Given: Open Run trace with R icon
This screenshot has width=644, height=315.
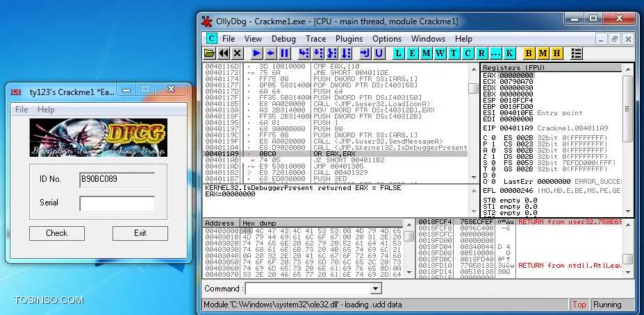Looking at the screenshot, I should pos(481,53).
